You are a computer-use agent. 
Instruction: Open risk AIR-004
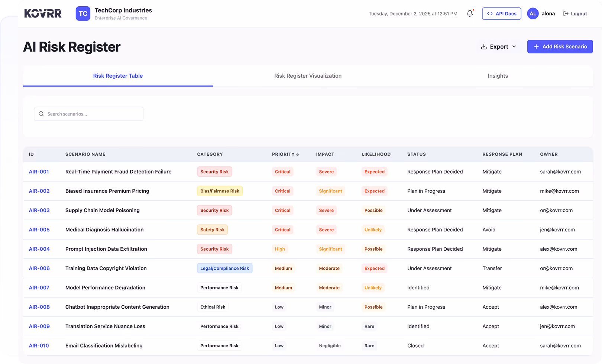point(39,249)
